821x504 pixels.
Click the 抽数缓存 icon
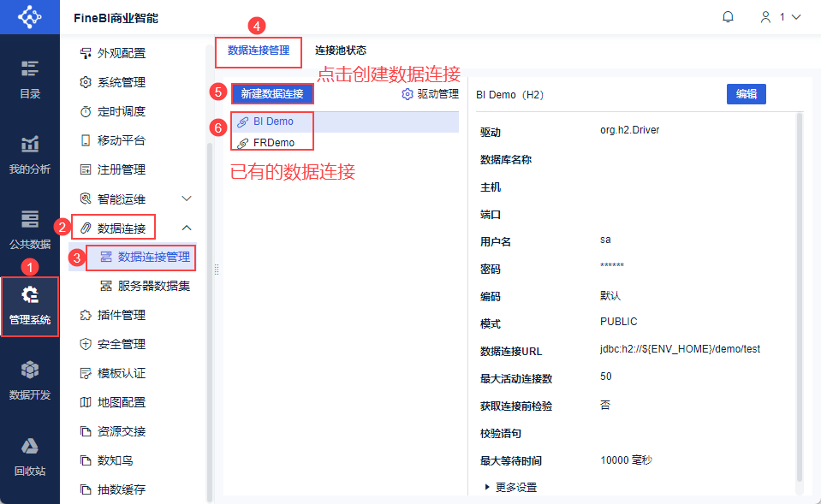tap(86, 489)
